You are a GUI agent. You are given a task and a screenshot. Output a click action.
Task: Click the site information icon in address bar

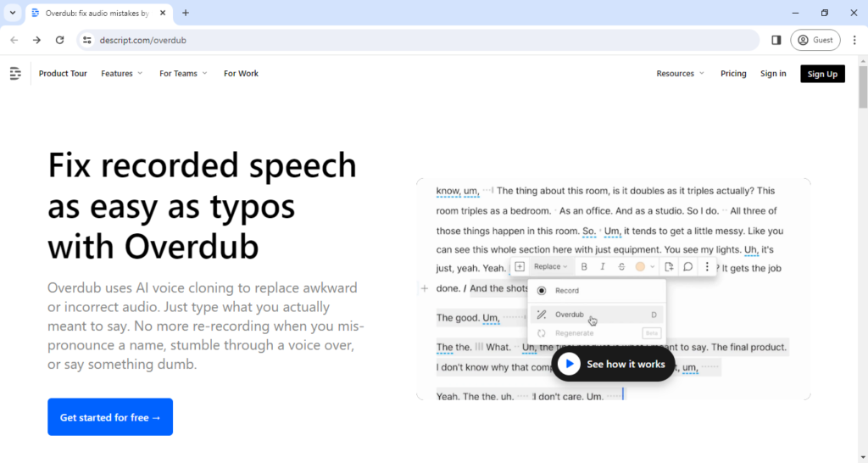pyautogui.click(x=86, y=40)
